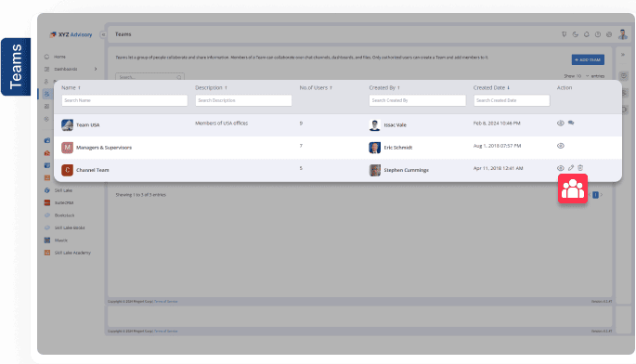Image resolution: width=636 pixels, height=364 pixels.
Task: Open notifications bell in header
Action: click(x=587, y=34)
